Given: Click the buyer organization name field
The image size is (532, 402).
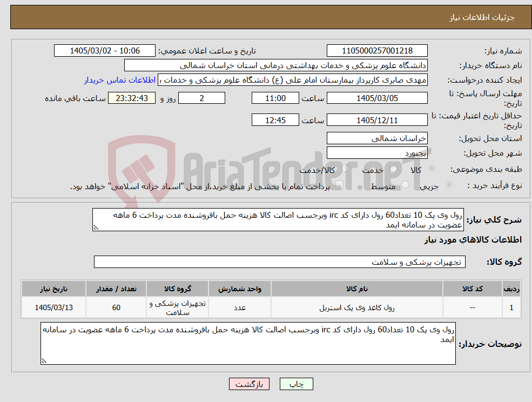Looking at the screenshot, I should click(275, 65).
